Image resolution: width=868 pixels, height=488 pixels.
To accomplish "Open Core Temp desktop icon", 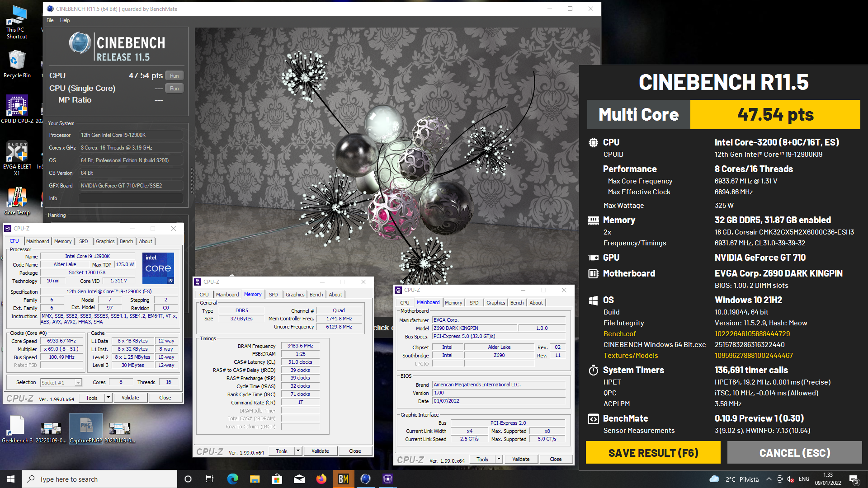I will (x=17, y=201).
